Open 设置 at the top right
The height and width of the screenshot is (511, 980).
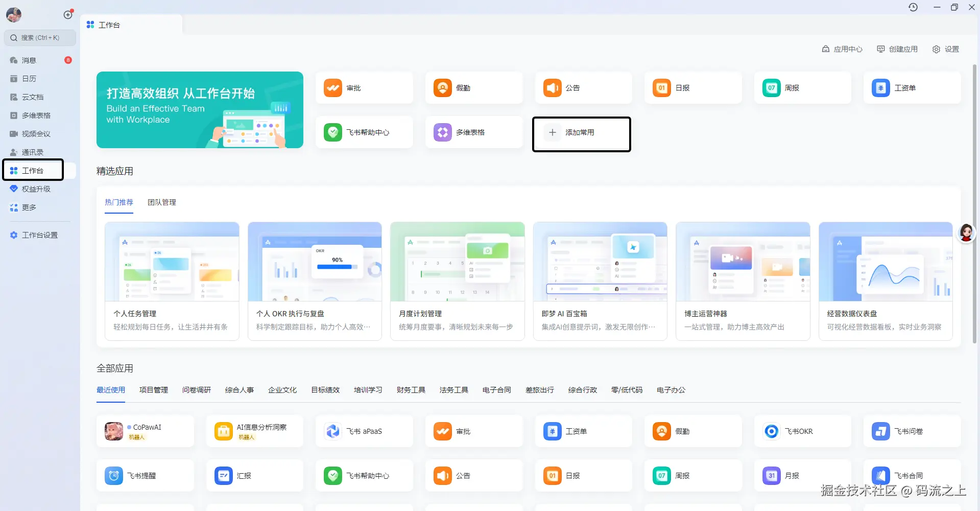point(946,49)
